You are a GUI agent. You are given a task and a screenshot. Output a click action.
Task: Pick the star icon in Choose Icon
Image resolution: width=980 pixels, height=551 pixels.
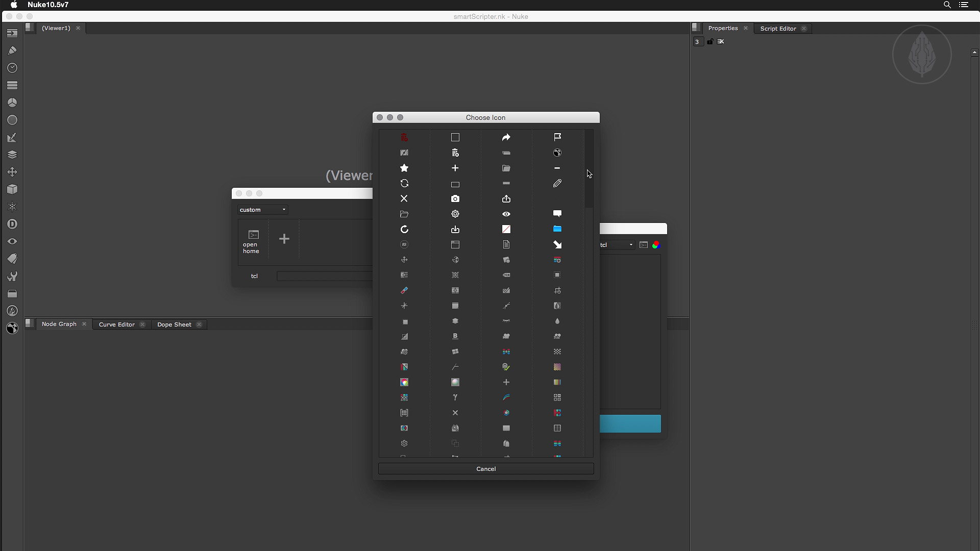(404, 168)
